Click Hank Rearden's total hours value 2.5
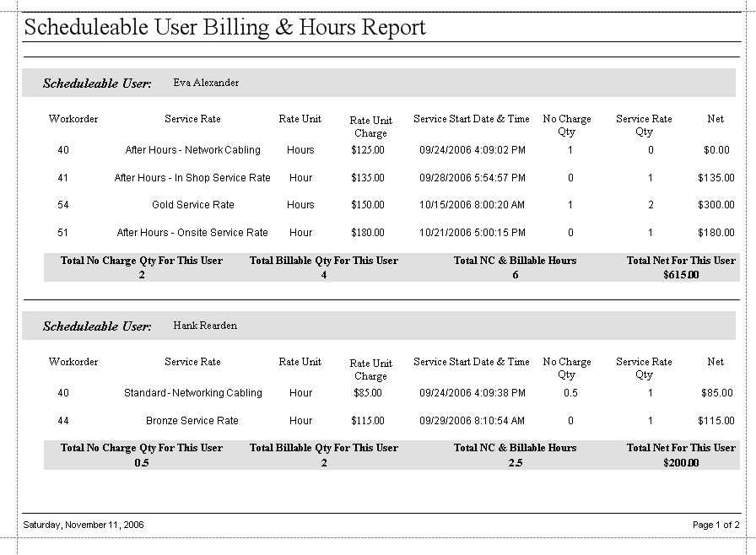Screen dimensions: 756x555 point(515,462)
